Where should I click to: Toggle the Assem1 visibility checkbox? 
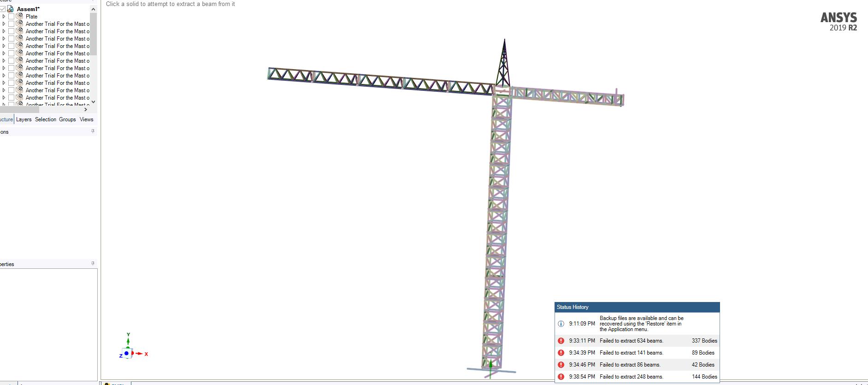click(3, 9)
